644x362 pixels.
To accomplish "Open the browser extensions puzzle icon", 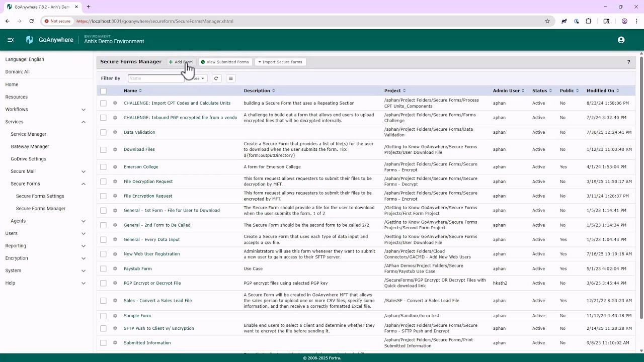I will 589,21.
